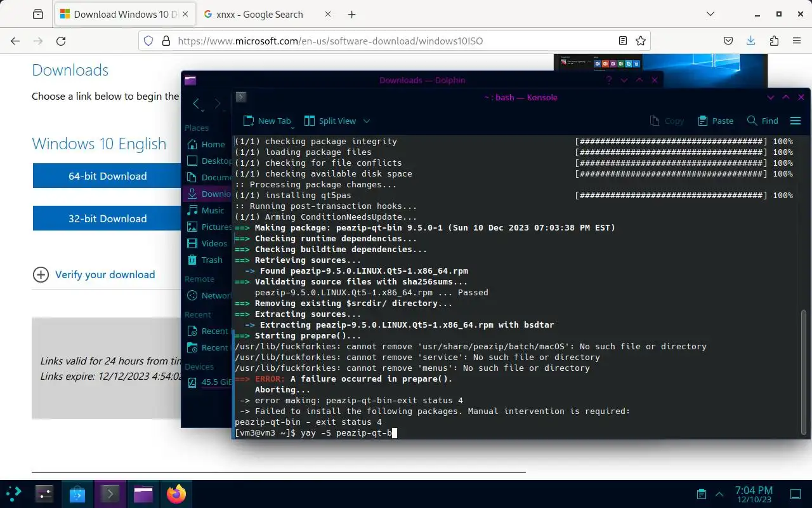Open Music in Dolphin Places
This screenshot has width=812, height=508.
click(207, 210)
